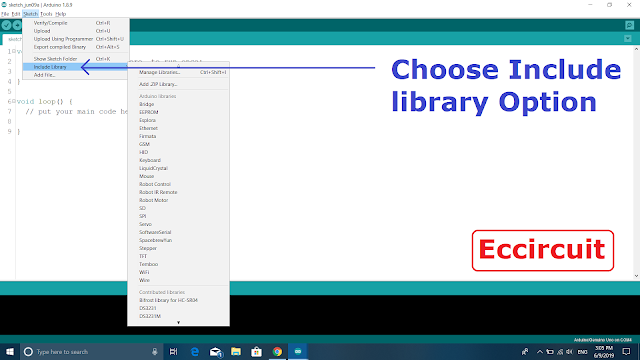Include the Stepper library
The width and height of the screenshot is (640, 360).
[x=178, y=248]
